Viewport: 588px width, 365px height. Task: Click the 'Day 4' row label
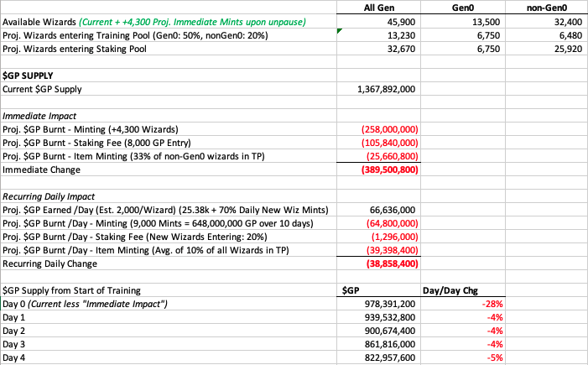click(14, 358)
